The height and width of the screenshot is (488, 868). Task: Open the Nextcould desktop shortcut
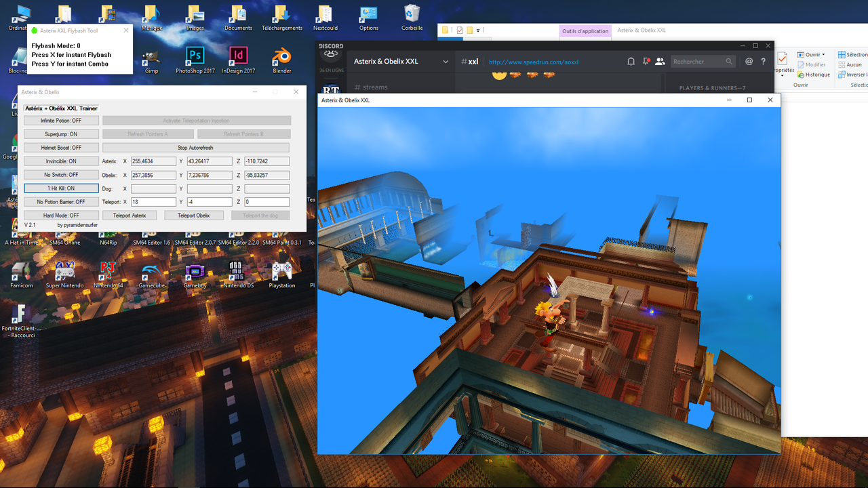(x=325, y=18)
